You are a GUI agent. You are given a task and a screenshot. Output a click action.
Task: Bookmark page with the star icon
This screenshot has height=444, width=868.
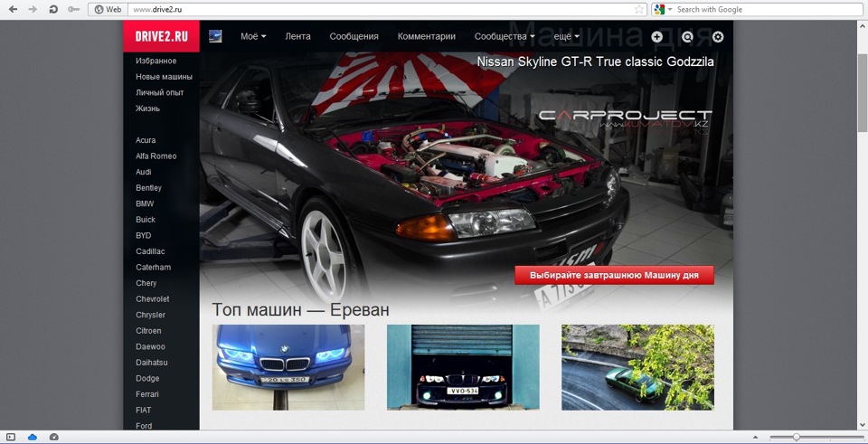click(x=639, y=9)
